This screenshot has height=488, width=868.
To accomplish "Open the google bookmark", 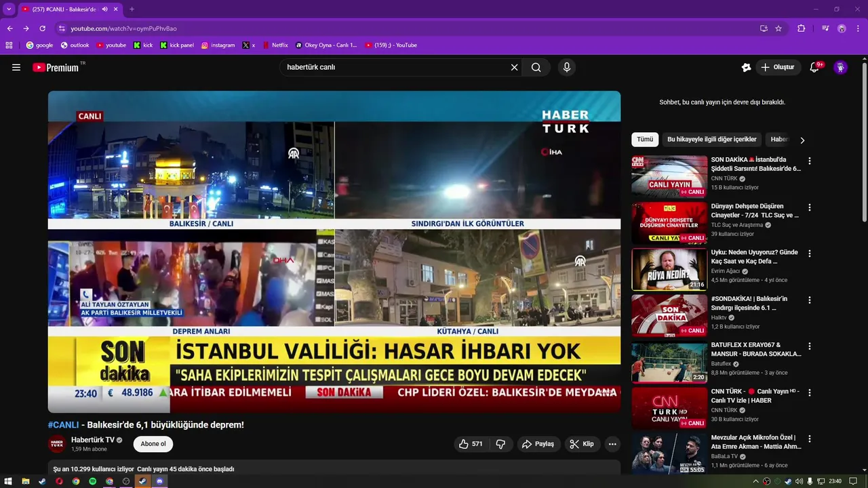I will (39, 45).
